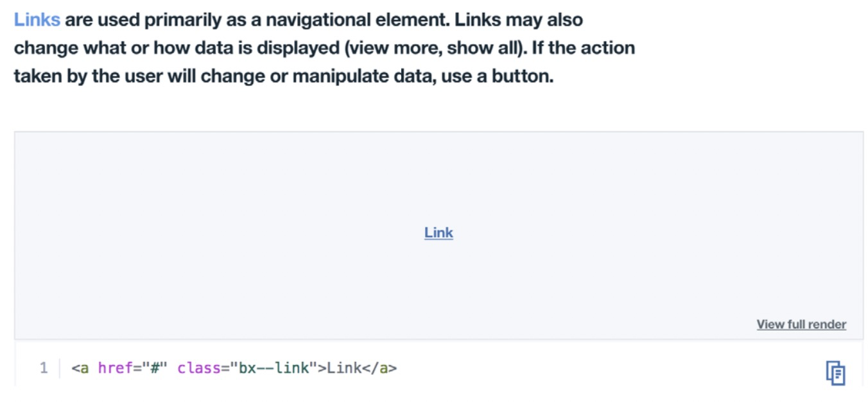Click the opening <a tag in code

point(80,368)
